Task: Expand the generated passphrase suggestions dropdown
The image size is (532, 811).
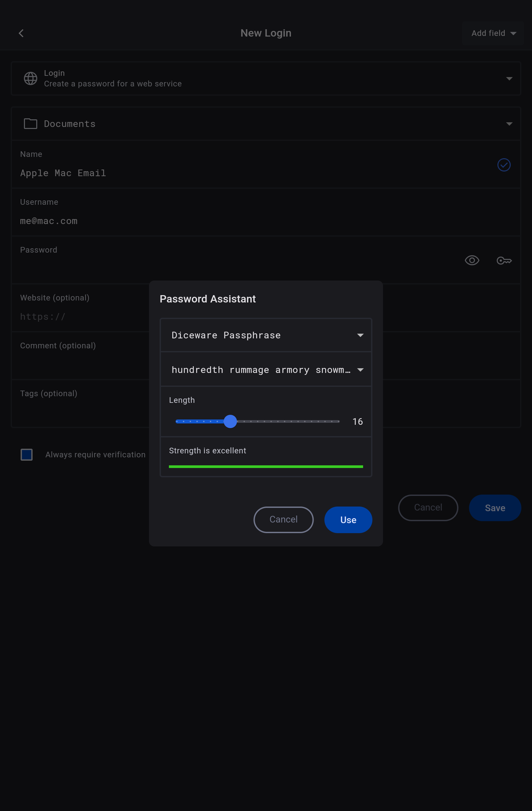Action: [x=360, y=370]
